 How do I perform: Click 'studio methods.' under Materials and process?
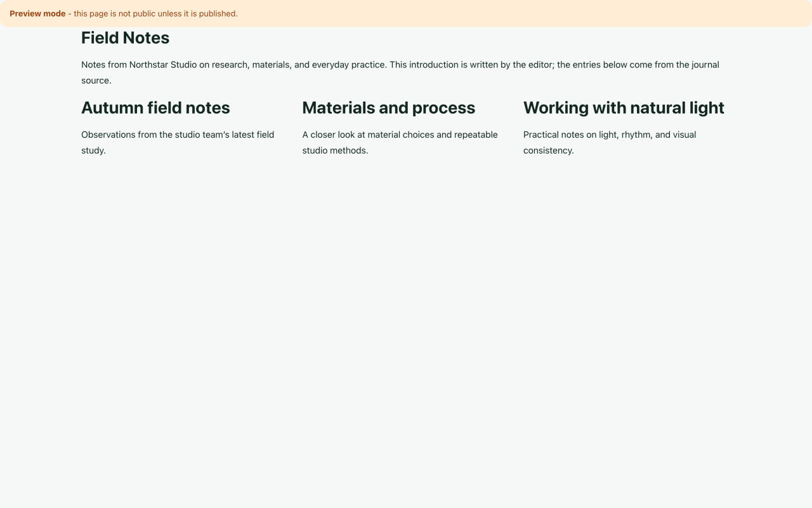(x=335, y=150)
